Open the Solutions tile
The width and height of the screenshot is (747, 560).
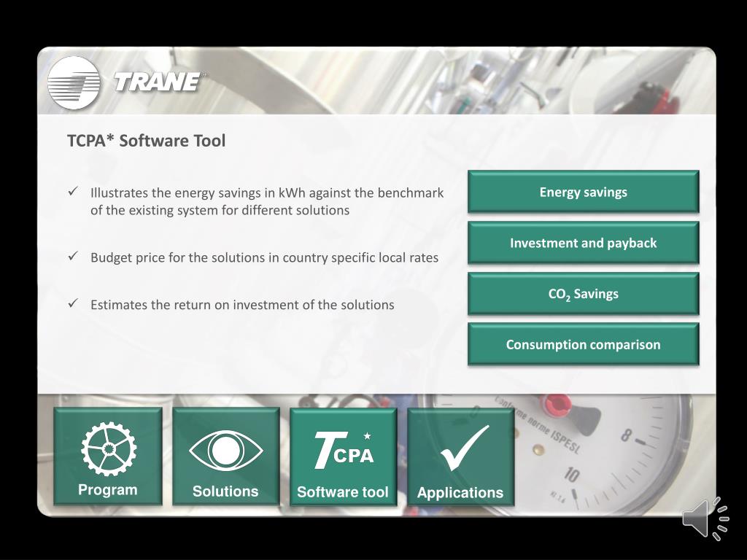coord(226,456)
